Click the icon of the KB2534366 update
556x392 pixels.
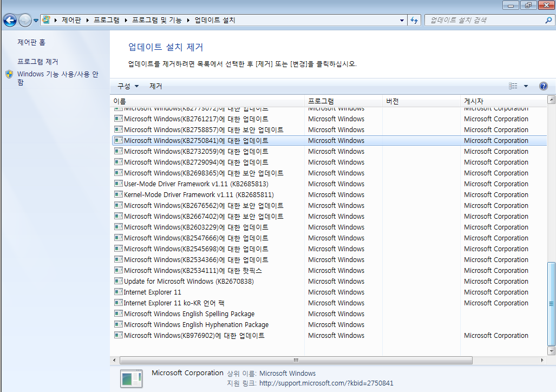point(119,259)
